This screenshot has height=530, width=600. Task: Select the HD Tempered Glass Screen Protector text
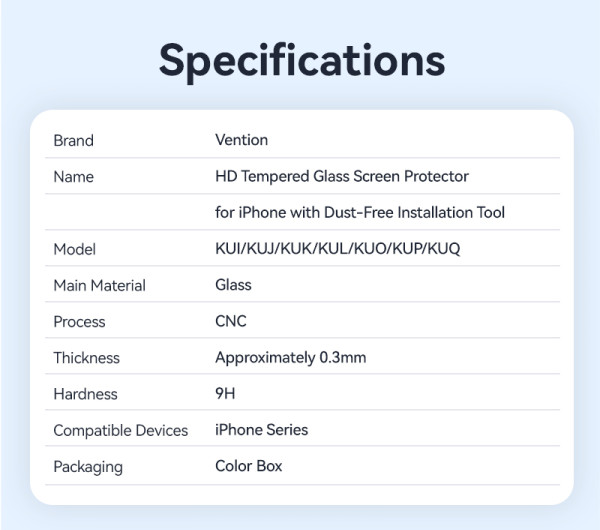342,176
